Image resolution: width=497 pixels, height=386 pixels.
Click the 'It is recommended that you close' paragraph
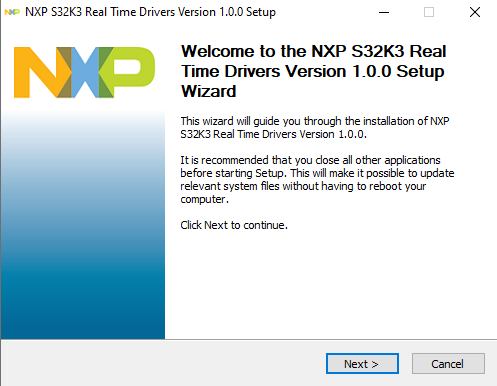[317, 179]
